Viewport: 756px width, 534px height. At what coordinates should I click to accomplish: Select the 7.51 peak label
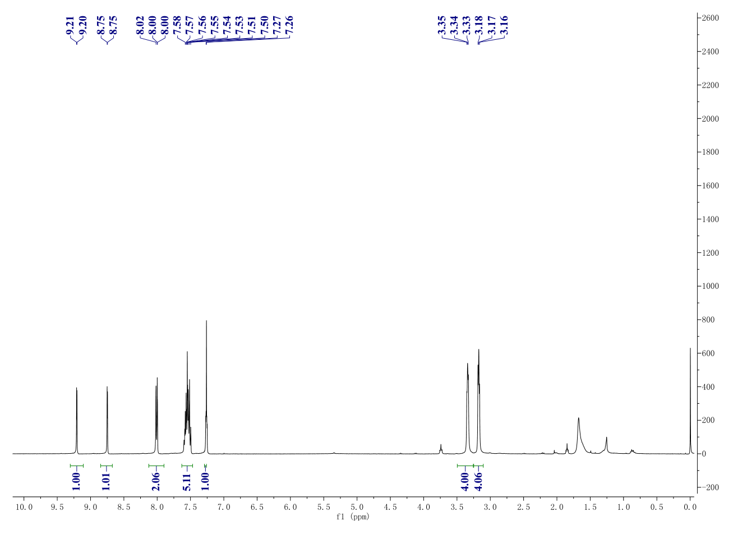[252, 26]
